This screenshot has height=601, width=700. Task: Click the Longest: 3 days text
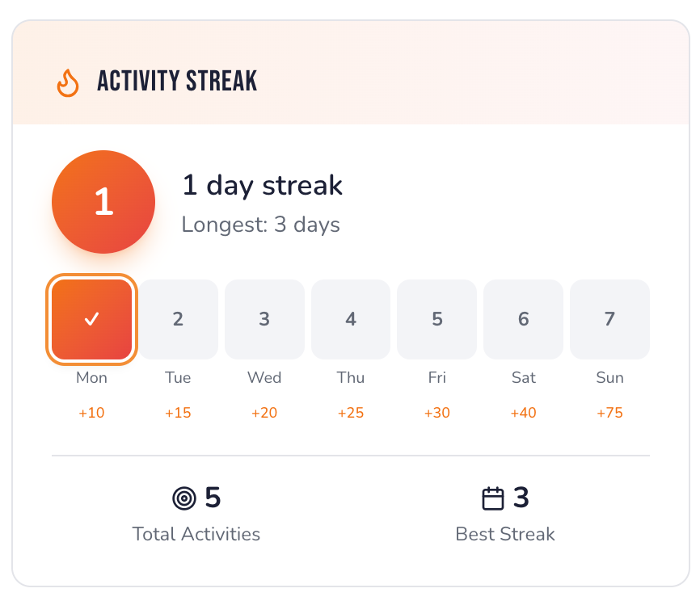pyautogui.click(x=259, y=225)
